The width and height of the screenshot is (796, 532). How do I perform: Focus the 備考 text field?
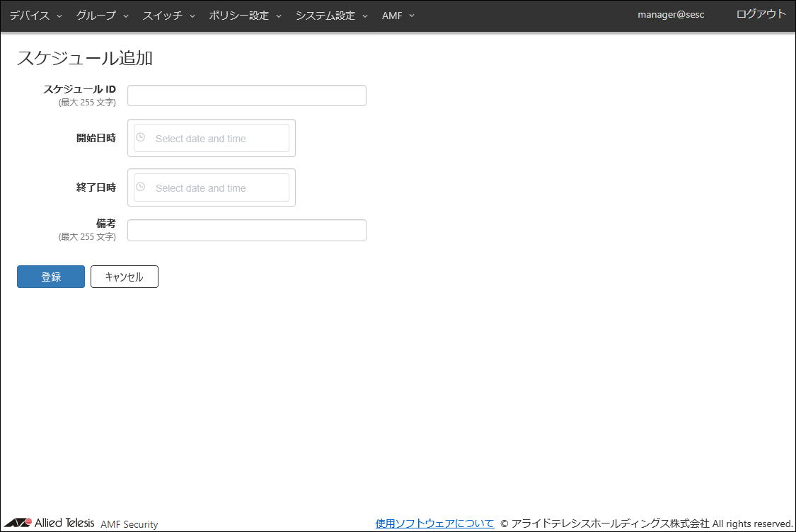coord(246,230)
